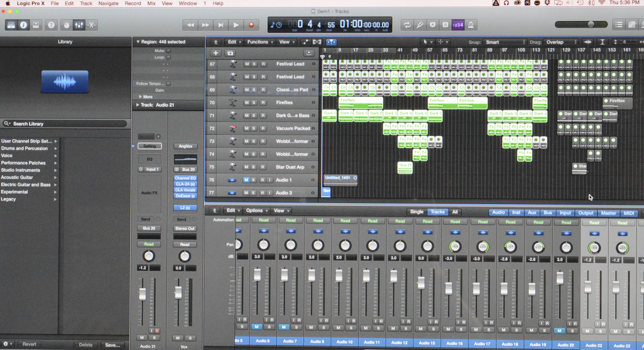
Task: Open the Quick Help question mark icon
Action: pos(51,25)
